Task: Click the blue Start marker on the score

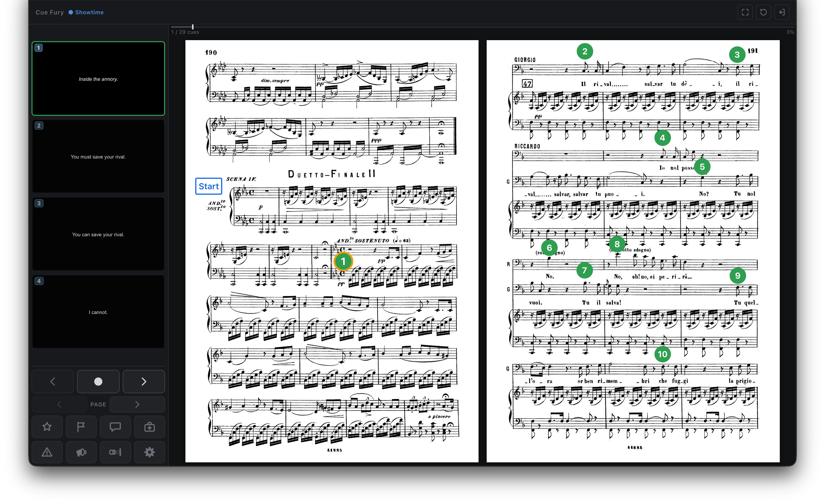Action: coord(209,186)
